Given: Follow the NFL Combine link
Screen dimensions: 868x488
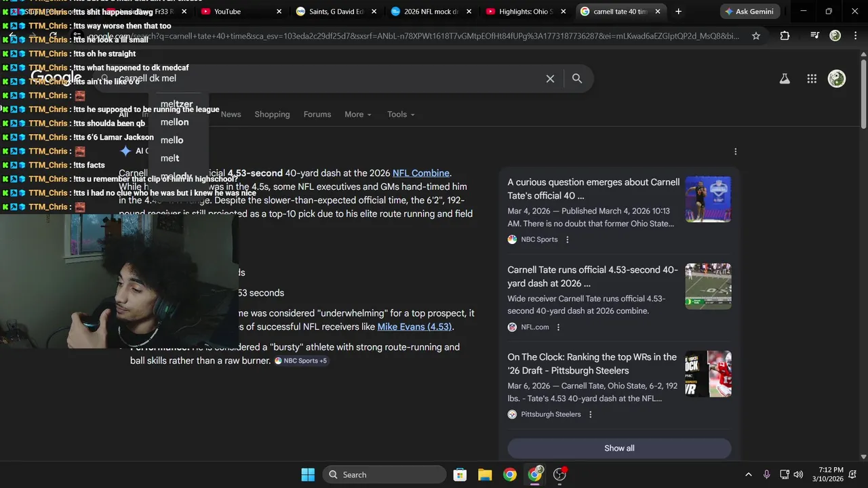Looking at the screenshot, I should point(420,173).
